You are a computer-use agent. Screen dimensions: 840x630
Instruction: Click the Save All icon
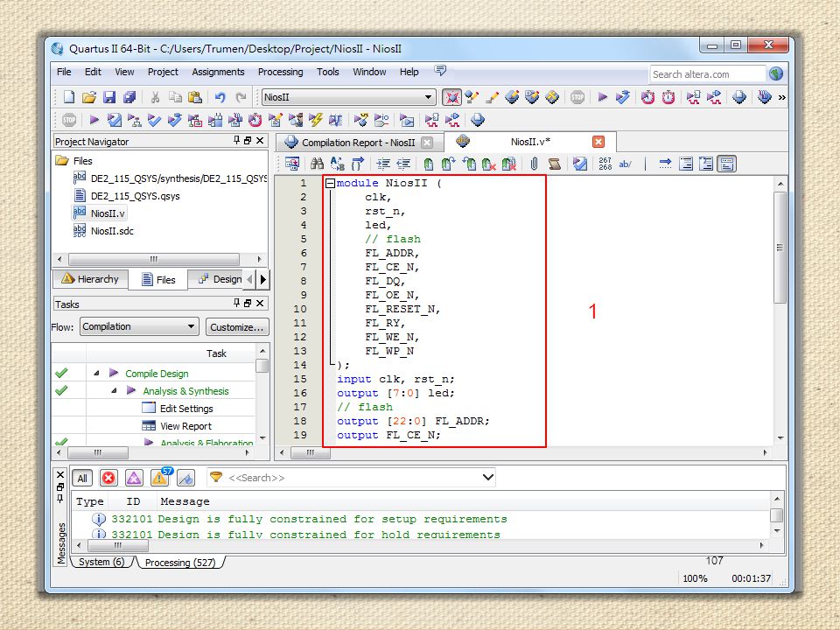click(129, 97)
